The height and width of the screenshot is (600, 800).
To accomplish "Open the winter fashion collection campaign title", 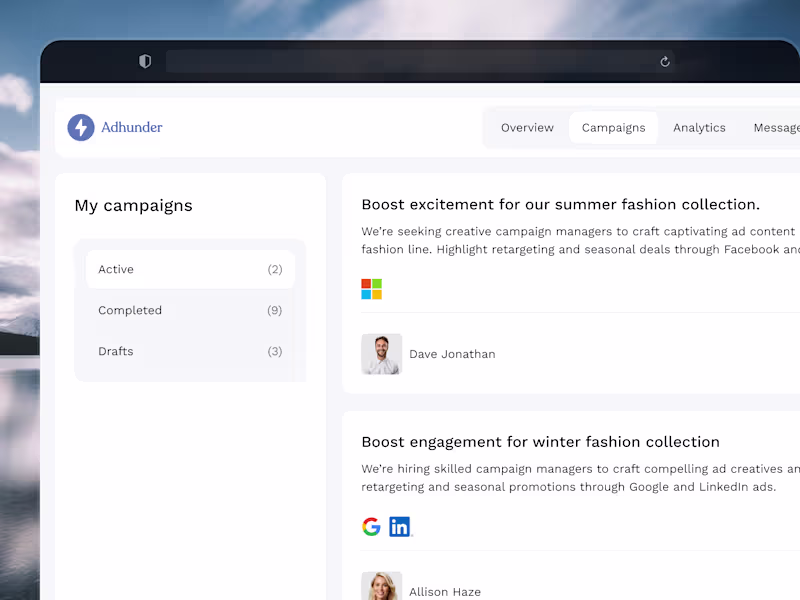I will [540, 442].
